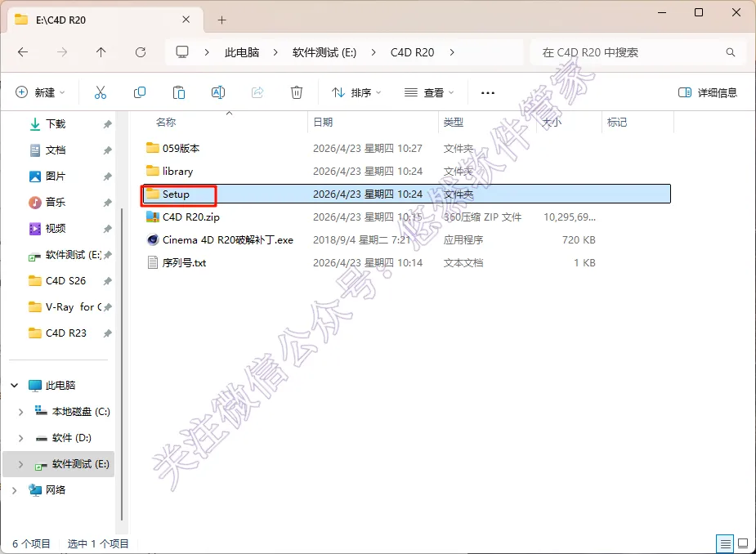Switch to details list view icon
Image resolution: width=756 pixels, height=554 pixels.
click(725, 544)
